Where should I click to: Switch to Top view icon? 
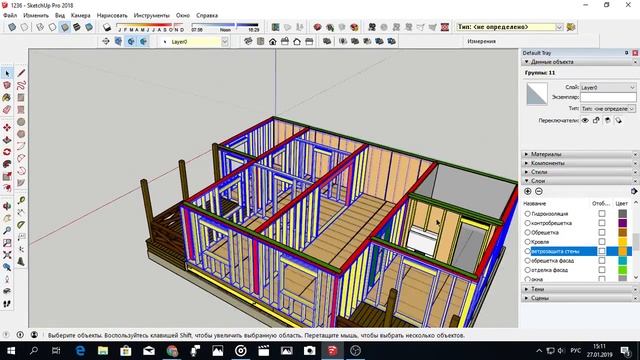coord(260,41)
